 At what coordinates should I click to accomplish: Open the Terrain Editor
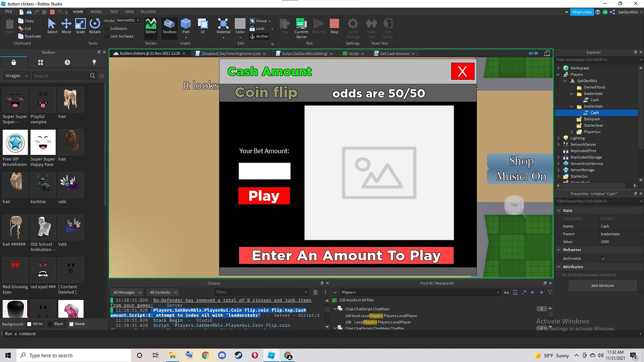click(x=150, y=27)
